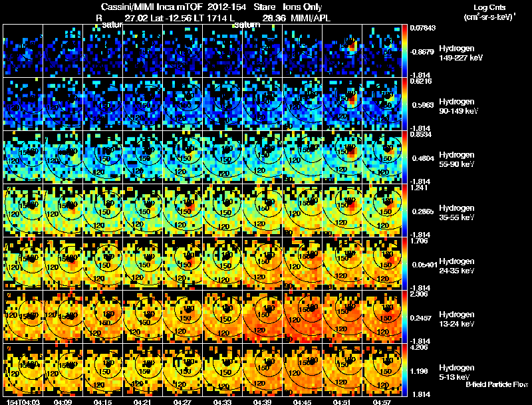The width and height of the screenshot is (532, 405).
Task: Click the '0.8534' scale value
Action: [x=421, y=134]
